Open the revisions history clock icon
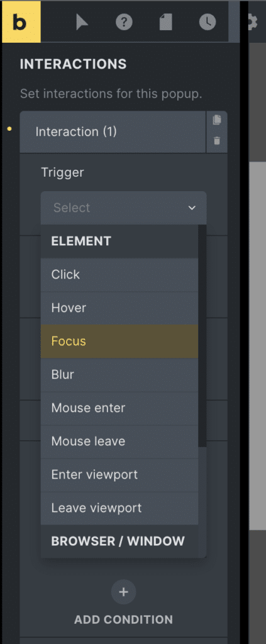Image resolution: width=266 pixels, height=644 pixels. (x=208, y=22)
